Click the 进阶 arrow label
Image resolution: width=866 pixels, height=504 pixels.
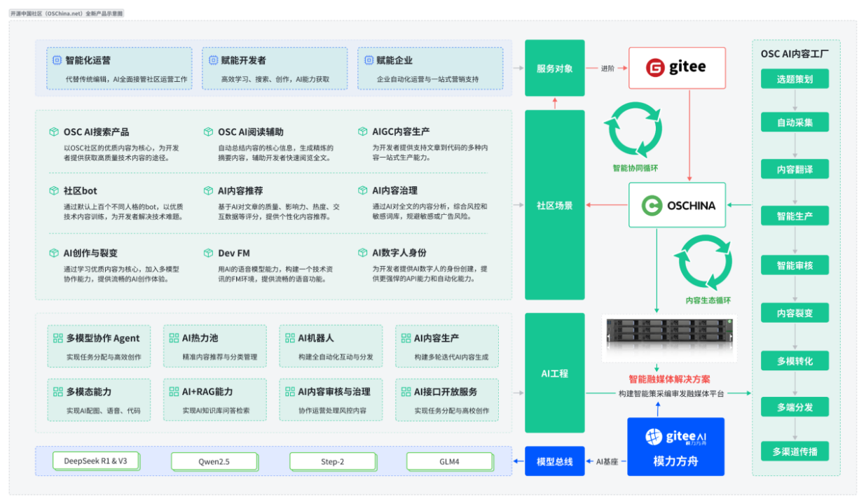click(607, 69)
